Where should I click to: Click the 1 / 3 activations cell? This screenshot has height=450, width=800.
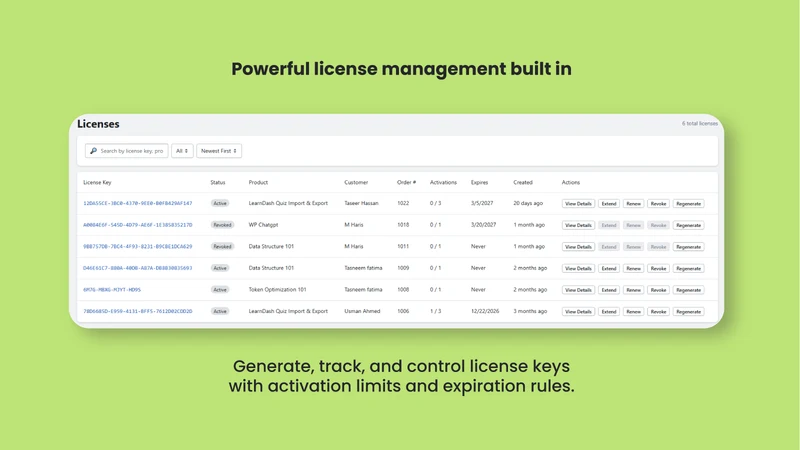435,311
